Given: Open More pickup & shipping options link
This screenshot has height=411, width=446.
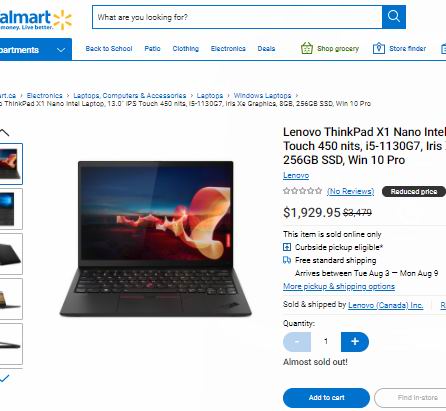Looking at the screenshot, I should click(x=339, y=286).
